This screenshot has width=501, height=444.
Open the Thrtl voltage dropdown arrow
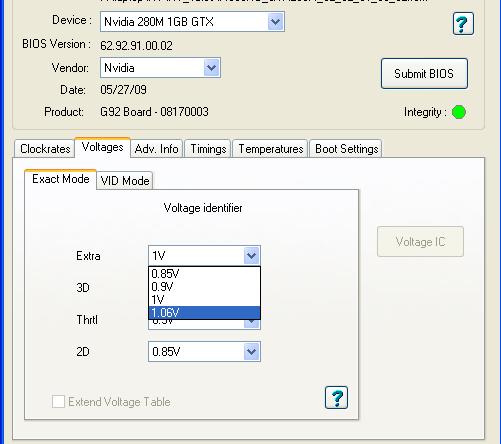click(251, 323)
